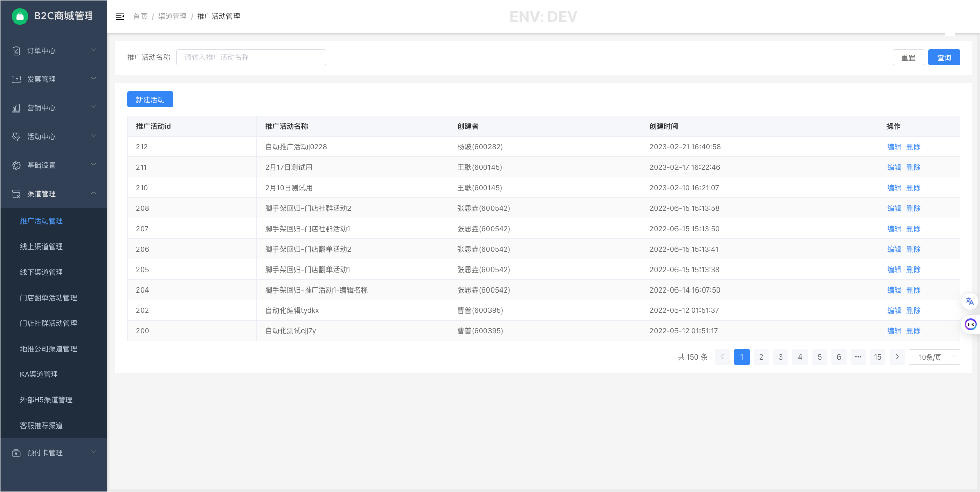Delete activity 207 门店社群活动1
Image resolution: width=980 pixels, height=492 pixels.
pyautogui.click(x=914, y=229)
